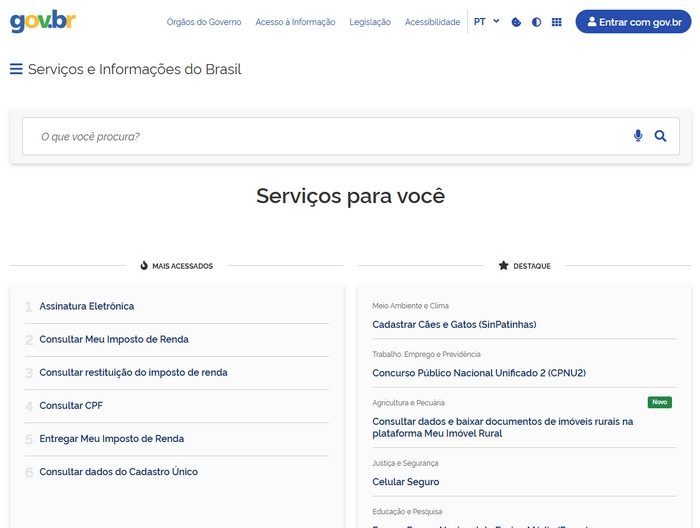Screen dimensions: 700x528
Task: Open the hamburger navigation menu
Action: coord(16,70)
